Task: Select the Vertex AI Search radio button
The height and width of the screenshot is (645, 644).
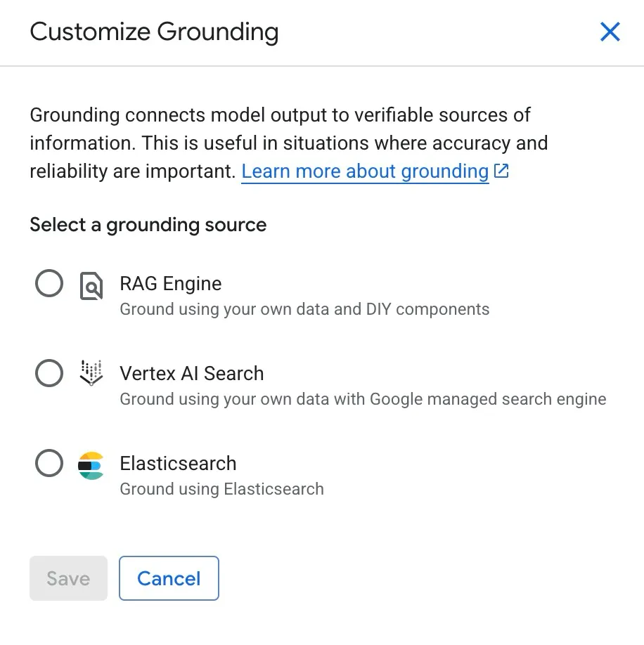Action: coord(49,373)
